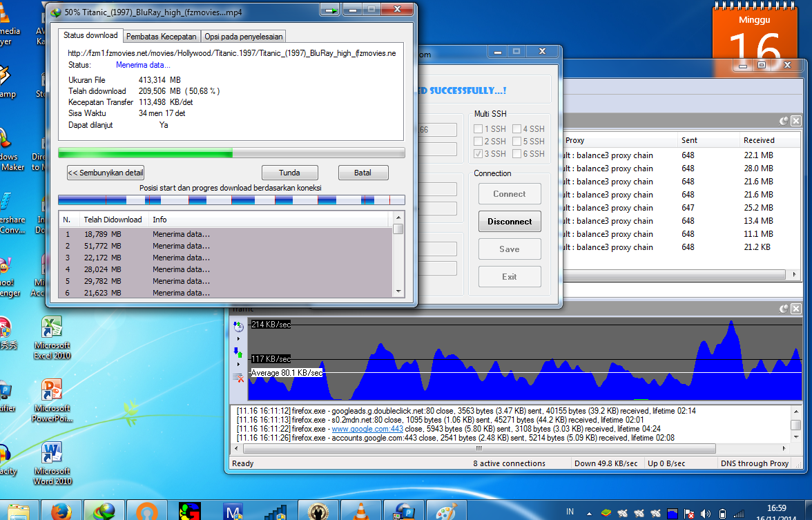
Task: Click the Proxifier log horizontal scrollbar
Action: click(x=479, y=448)
